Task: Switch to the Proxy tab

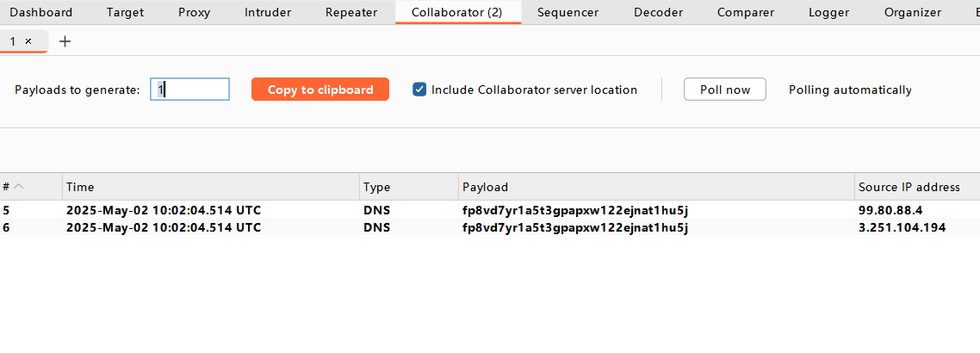Action: (x=194, y=12)
